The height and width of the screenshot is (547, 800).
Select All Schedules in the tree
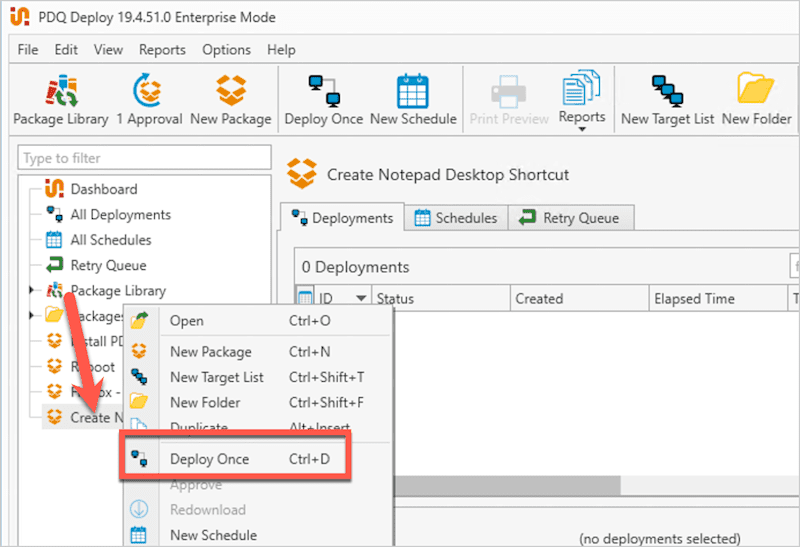click(x=111, y=240)
